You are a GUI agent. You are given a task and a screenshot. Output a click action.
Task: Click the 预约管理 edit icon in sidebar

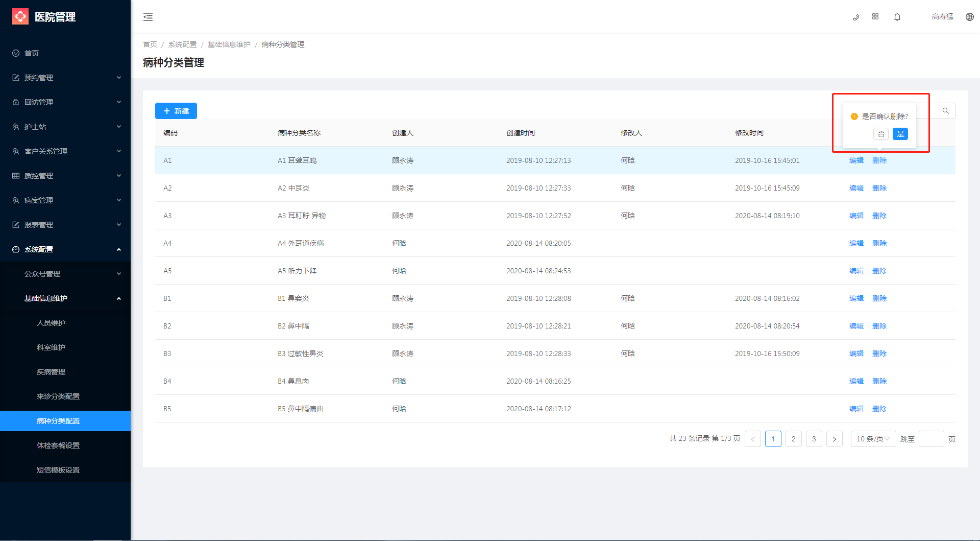pyautogui.click(x=16, y=78)
